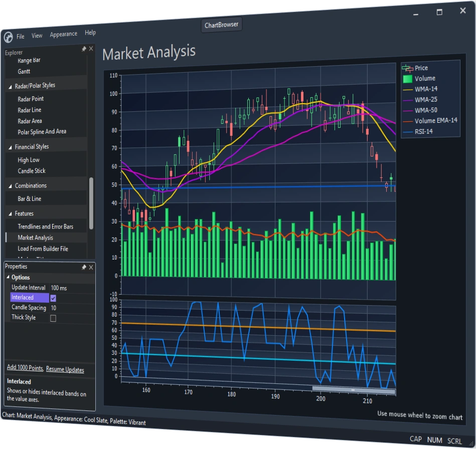Click the Thick Style property label
This screenshot has width=476, height=449.
(x=24, y=317)
